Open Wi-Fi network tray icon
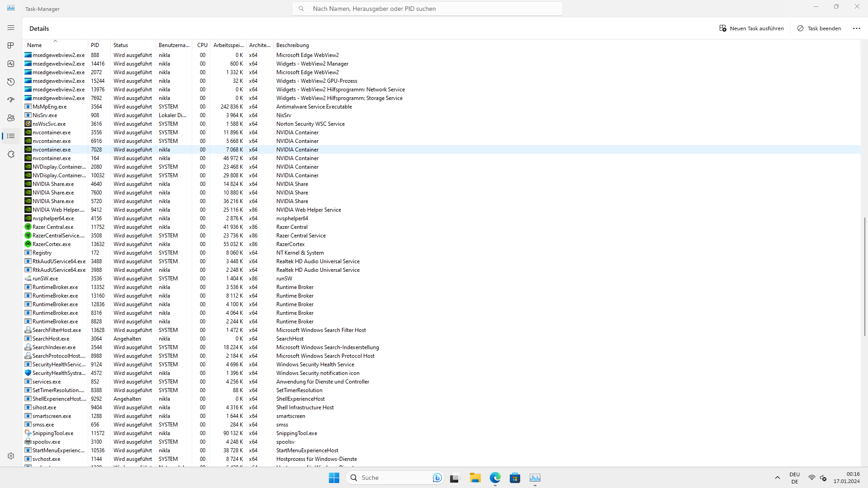The width and height of the screenshot is (868, 488). [x=812, y=478]
